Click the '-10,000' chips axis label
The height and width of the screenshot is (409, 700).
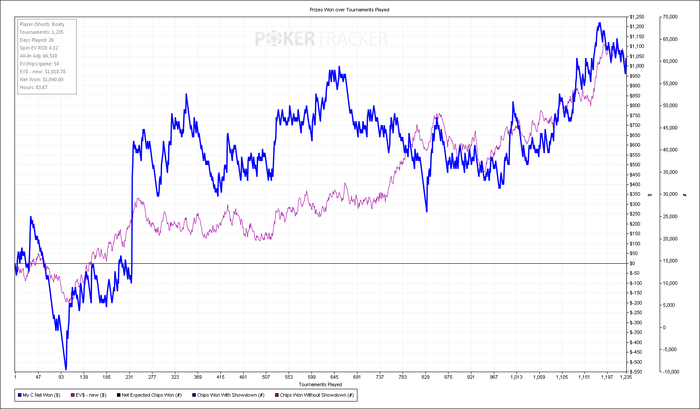(x=671, y=372)
